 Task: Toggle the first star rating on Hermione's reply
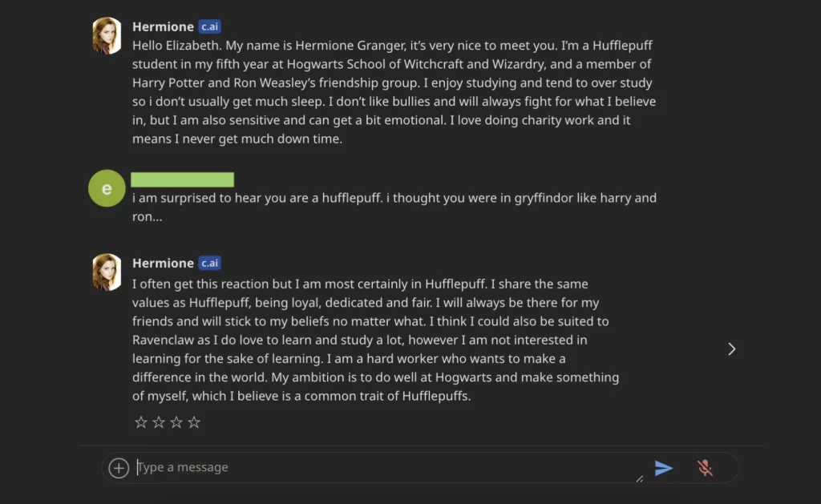(x=140, y=421)
